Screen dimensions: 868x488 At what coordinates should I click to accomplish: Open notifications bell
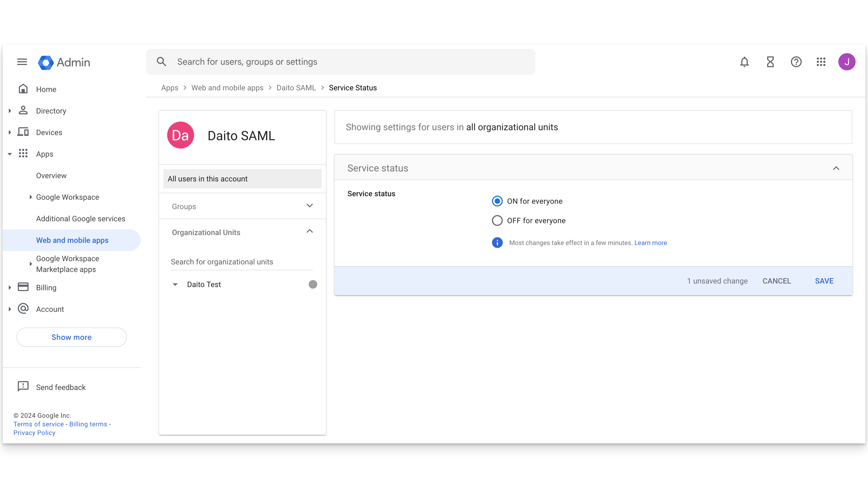point(744,62)
